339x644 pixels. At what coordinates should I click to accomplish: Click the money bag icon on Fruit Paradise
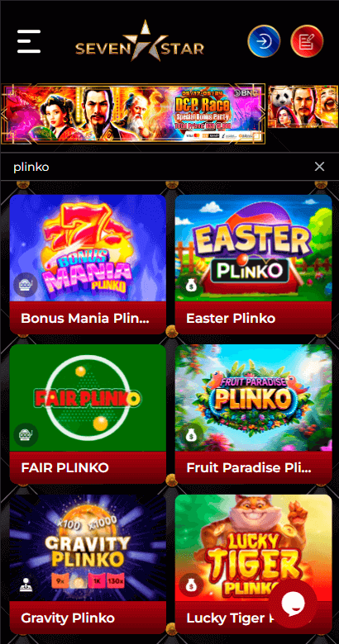click(191, 435)
